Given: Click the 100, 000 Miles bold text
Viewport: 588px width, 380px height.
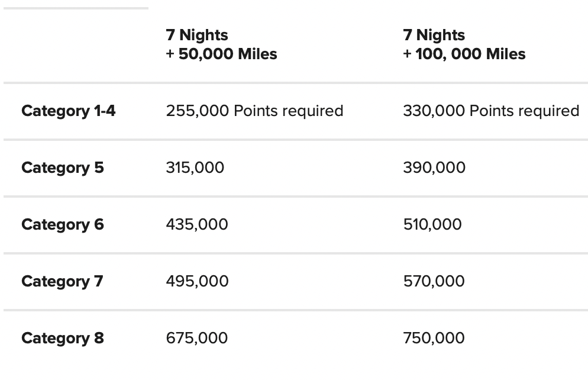Looking at the screenshot, I should (471, 54).
